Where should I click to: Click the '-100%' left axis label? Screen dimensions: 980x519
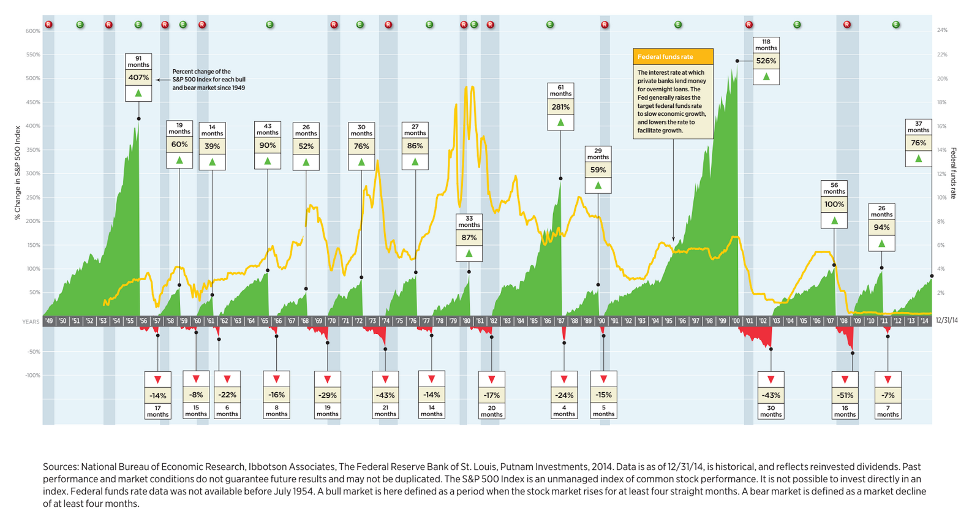coord(32,375)
